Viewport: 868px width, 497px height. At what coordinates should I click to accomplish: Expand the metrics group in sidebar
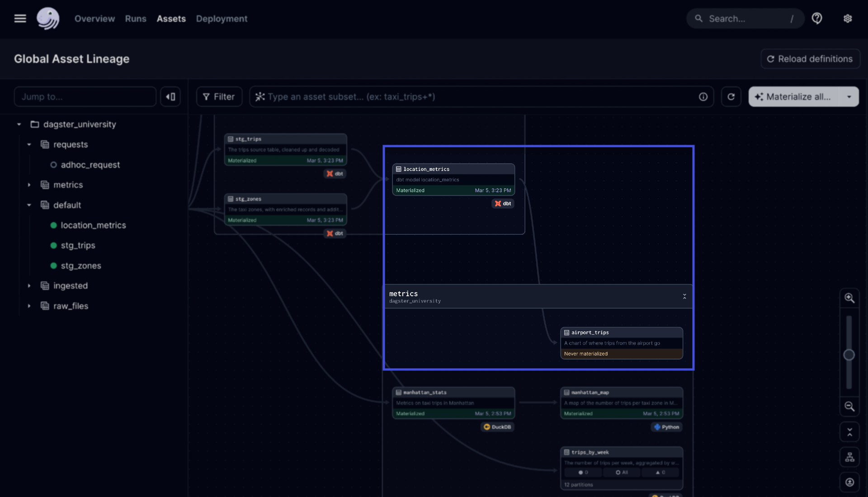29,185
